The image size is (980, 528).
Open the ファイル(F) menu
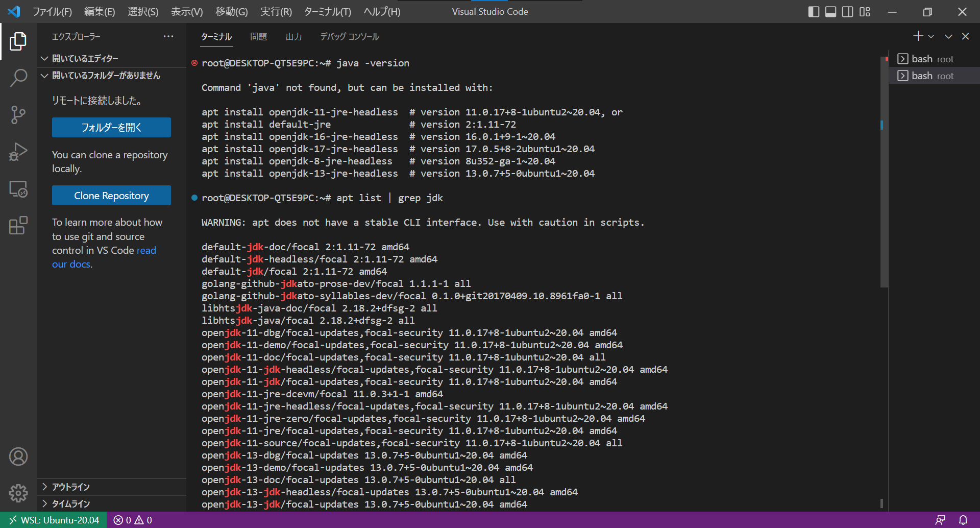[x=52, y=11]
